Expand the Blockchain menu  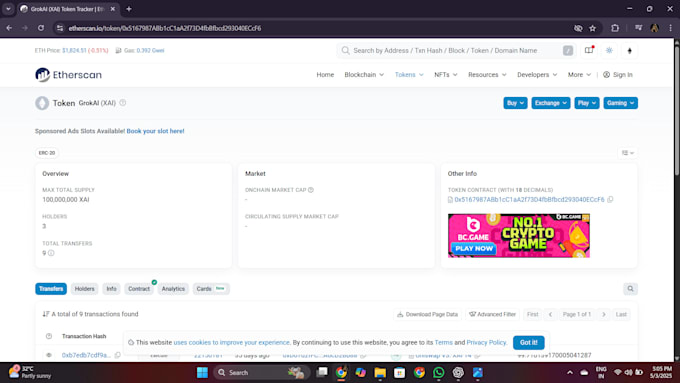click(364, 75)
